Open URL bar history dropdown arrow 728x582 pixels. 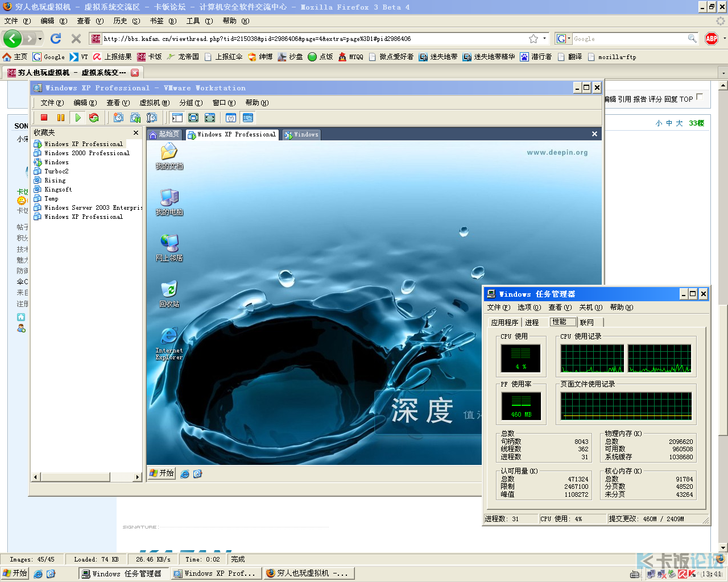[x=545, y=39]
